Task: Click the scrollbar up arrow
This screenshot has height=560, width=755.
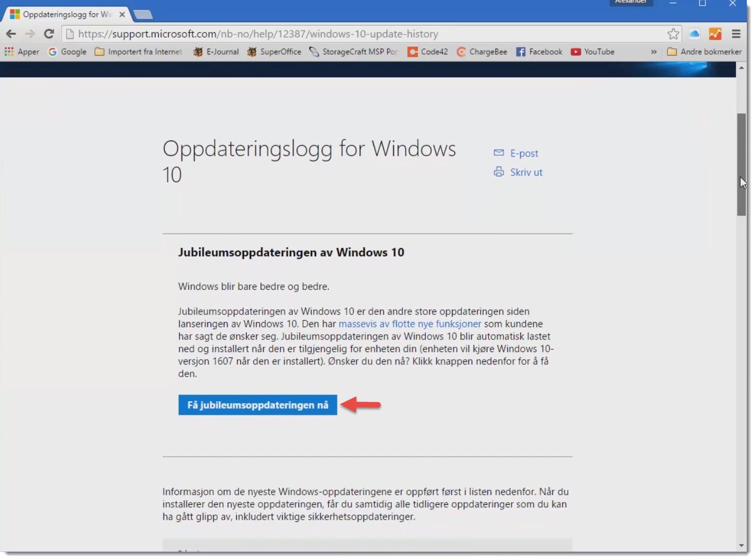Action: pos(741,68)
